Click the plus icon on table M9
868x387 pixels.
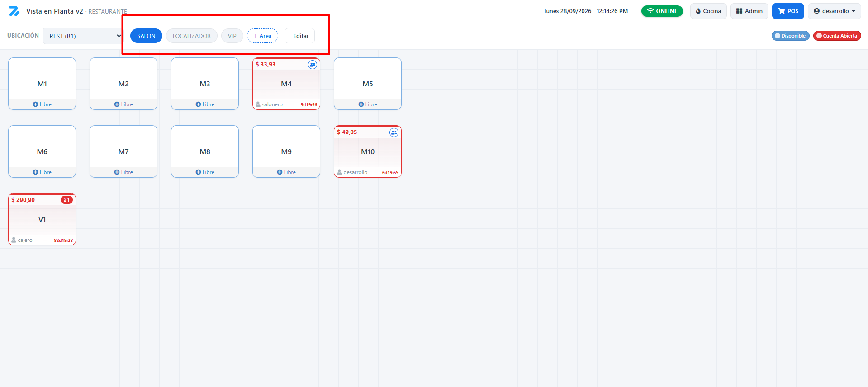tap(280, 172)
